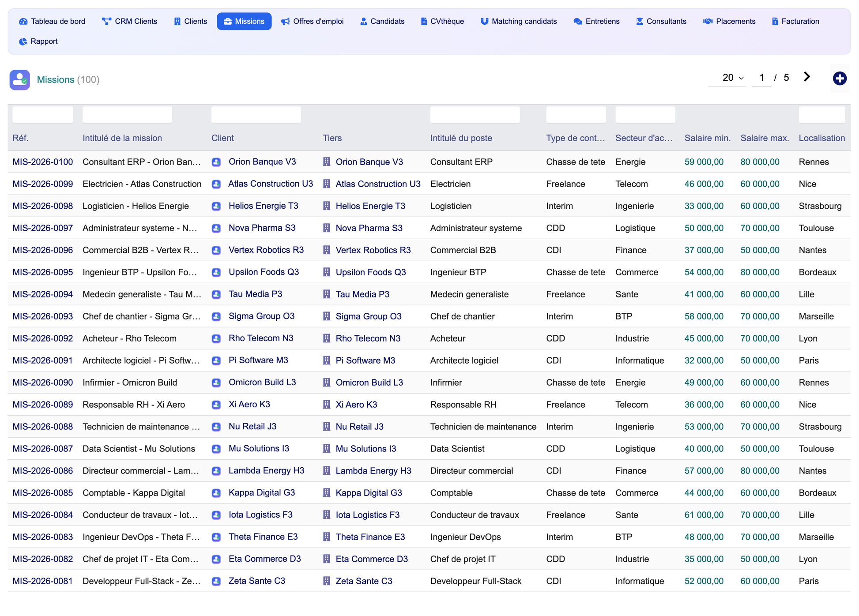The image size is (859, 616).
Task: Go to next page with the chevron arrow
Action: (807, 77)
